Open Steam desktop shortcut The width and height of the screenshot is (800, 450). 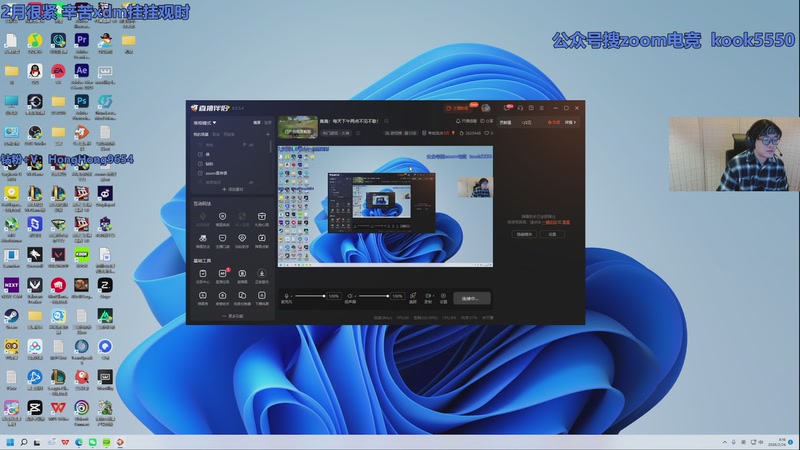[x=11, y=317]
